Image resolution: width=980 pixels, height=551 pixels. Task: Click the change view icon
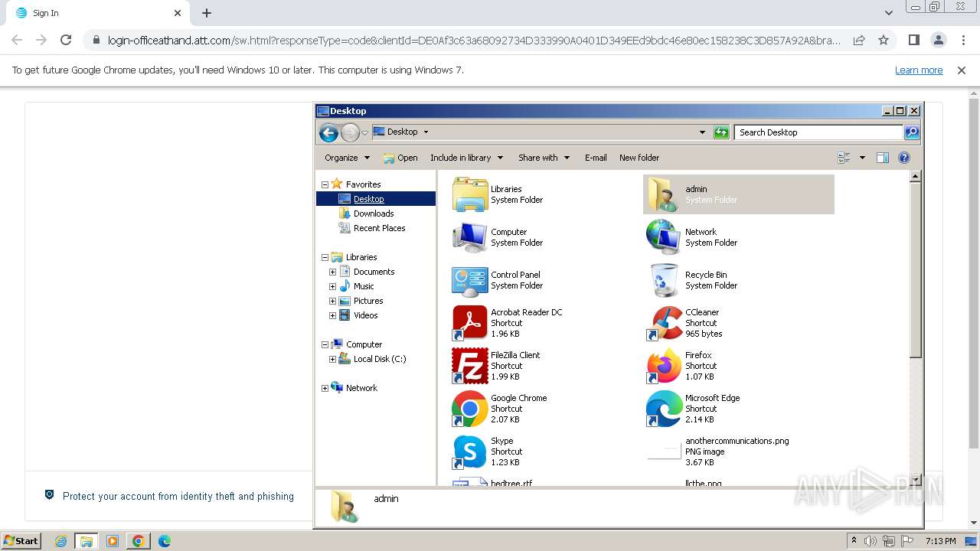[x=844, y=158]
